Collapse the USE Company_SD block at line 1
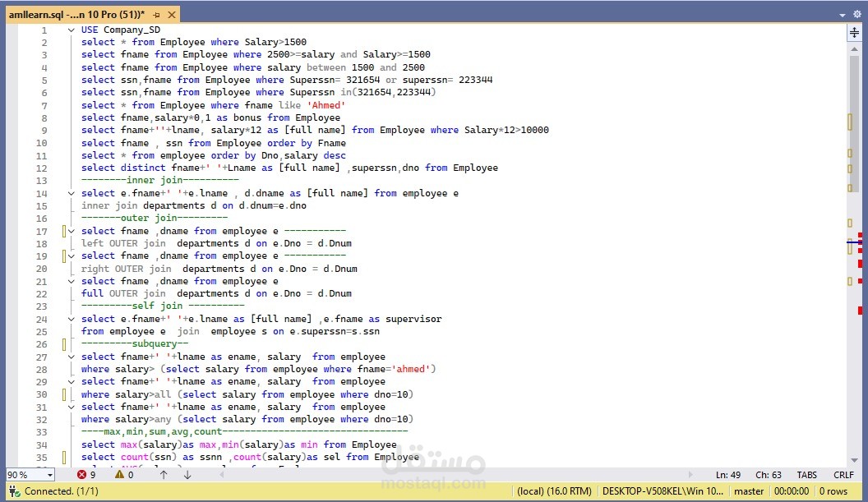Screen dimensions: 868x502 coord(71,30)
